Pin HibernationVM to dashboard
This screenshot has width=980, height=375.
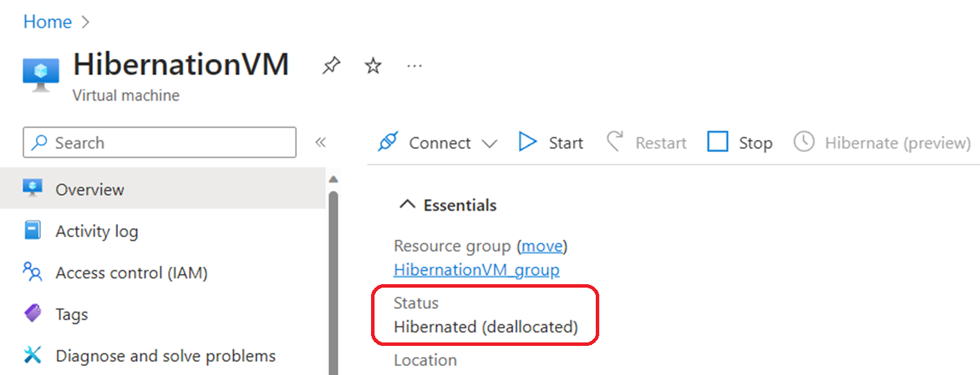[332, 66]
